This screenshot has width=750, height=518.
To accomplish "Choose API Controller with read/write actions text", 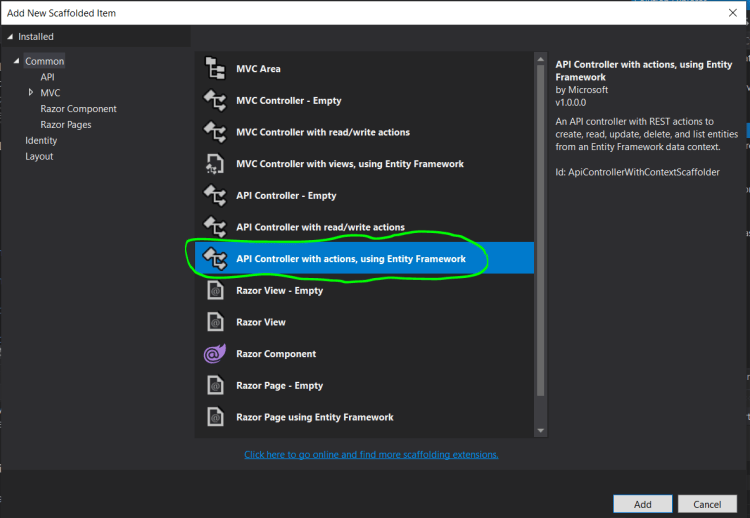I will pyautogui.click(x=320, y=227).
